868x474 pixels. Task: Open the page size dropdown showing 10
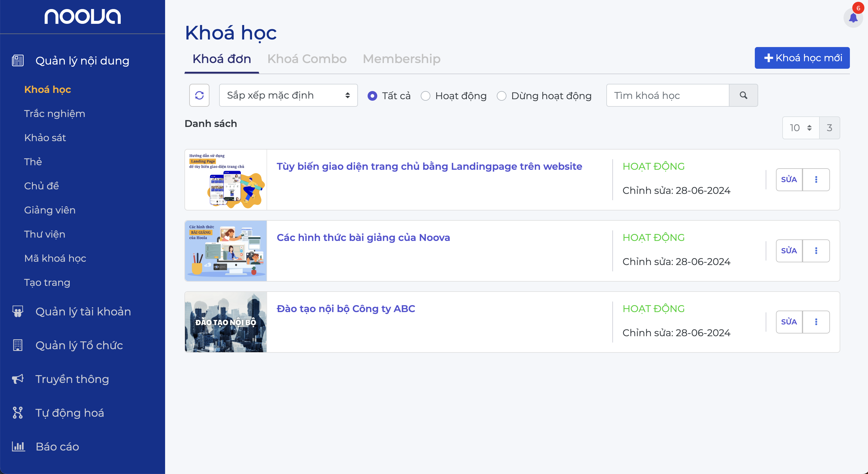(801, 128)
